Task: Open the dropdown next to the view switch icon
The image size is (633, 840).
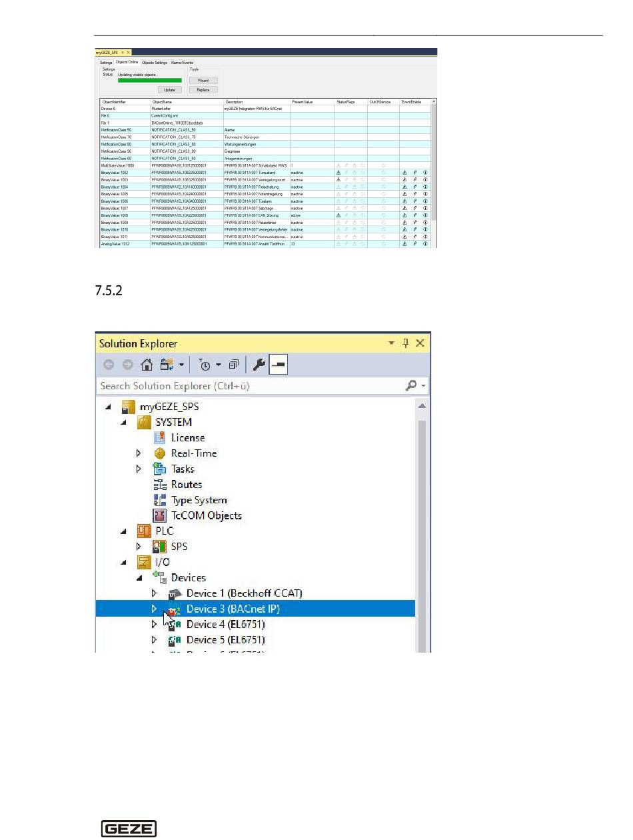Action: tap(180, 365)
